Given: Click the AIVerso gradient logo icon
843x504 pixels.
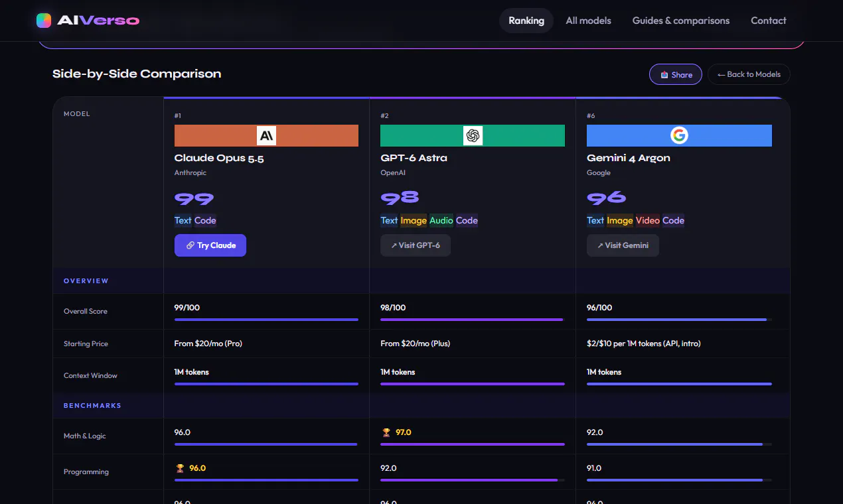Looking at the screenshot, I should (44, 21).
